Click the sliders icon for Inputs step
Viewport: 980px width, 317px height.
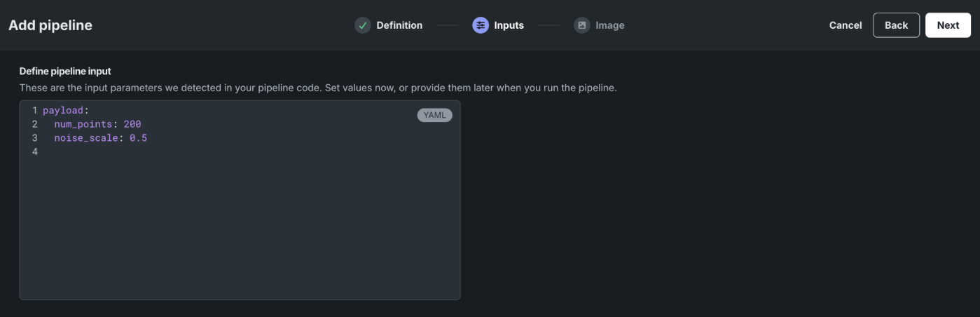481,25
